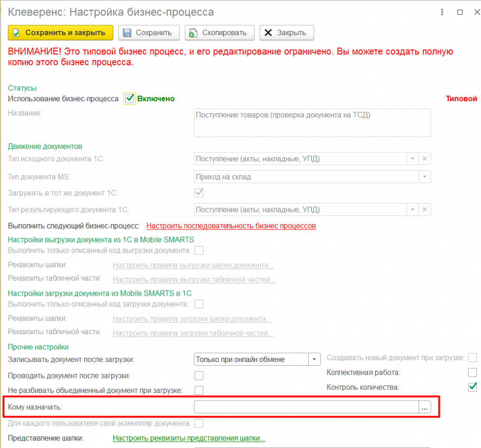Maximize the Клеверенс settings window

[x=460, y=12]
